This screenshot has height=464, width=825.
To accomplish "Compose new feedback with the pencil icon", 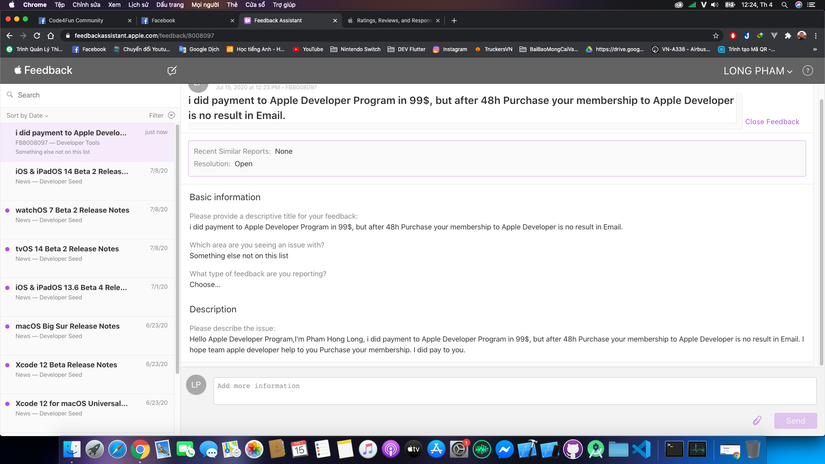I will [x=172, y=70].
